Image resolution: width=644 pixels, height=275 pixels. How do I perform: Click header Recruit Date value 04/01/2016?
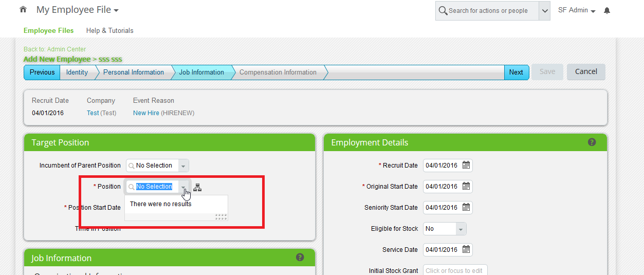point(48,113)
